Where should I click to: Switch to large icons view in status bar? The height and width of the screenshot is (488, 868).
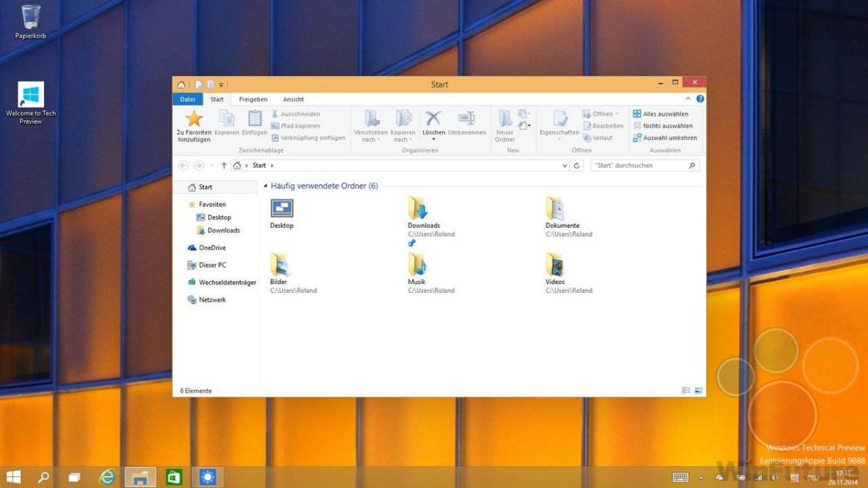[x=698, y=390]
